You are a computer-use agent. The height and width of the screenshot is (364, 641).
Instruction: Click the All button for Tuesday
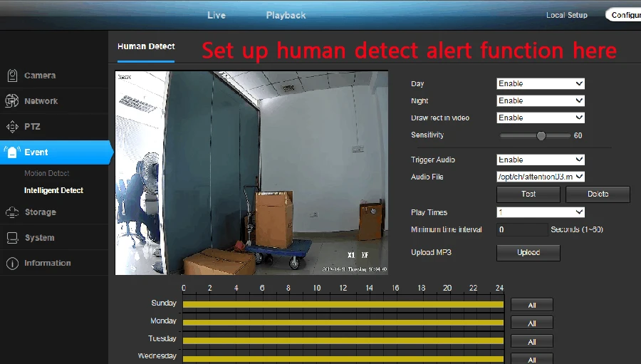532,342
